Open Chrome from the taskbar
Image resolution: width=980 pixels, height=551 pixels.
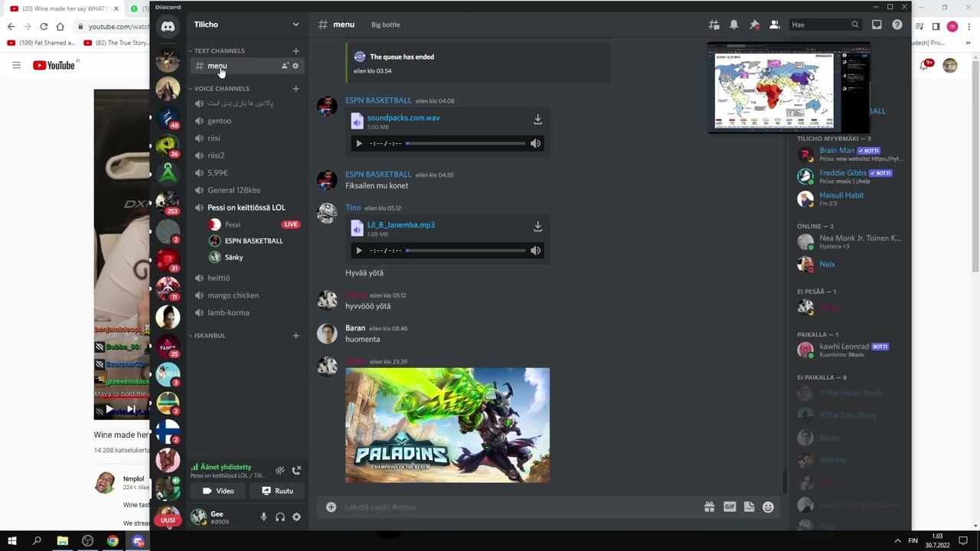(113, 541)
